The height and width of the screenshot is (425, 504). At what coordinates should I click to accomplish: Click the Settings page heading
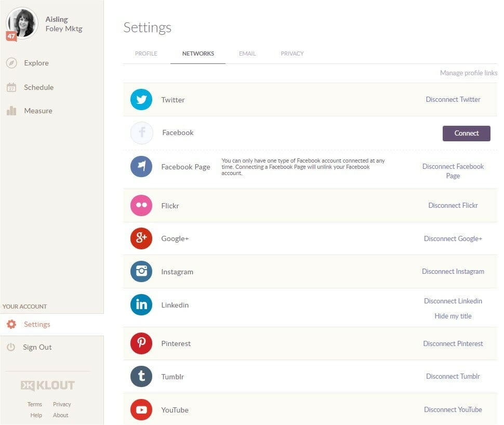(x=148, y=28)
